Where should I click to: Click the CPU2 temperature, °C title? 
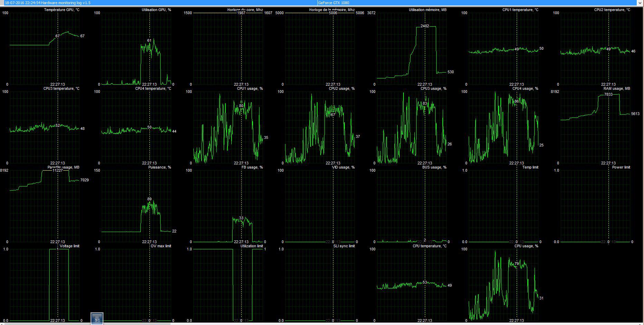tap(612, 10)
